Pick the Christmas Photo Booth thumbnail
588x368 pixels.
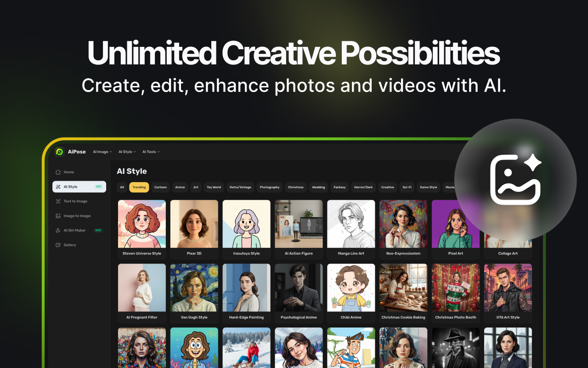[x=456, y=288]
